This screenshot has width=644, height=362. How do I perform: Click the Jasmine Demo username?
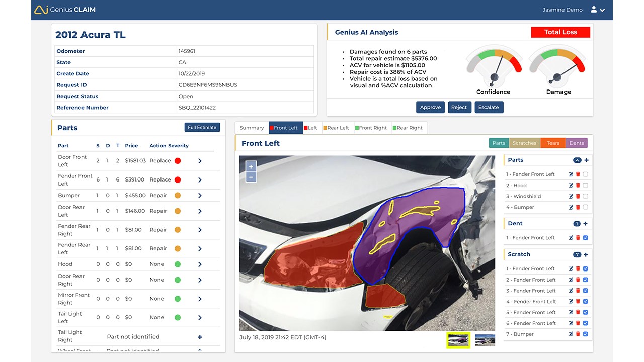coord(562,10)
